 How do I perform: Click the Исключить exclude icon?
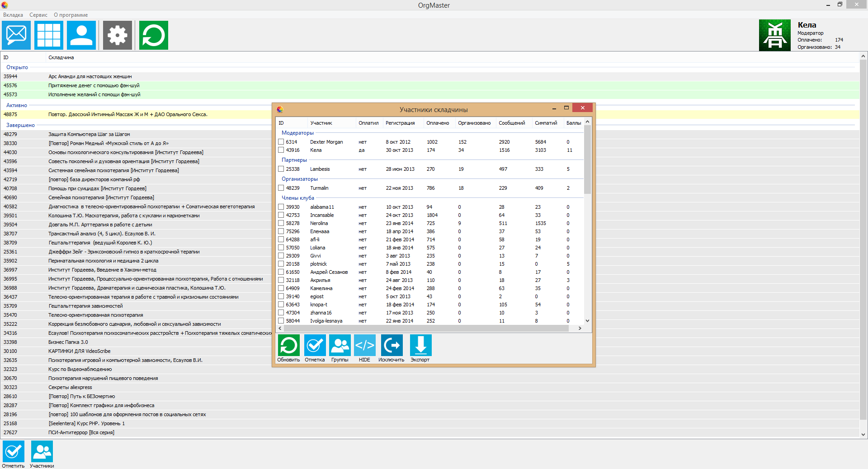pyautogui.click(x=392, y=346)
